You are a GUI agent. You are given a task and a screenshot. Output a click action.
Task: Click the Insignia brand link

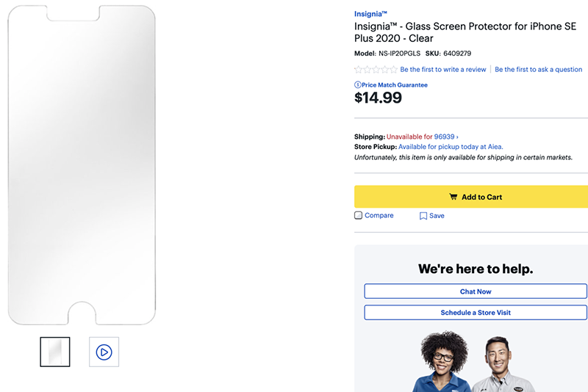(372, 14)
